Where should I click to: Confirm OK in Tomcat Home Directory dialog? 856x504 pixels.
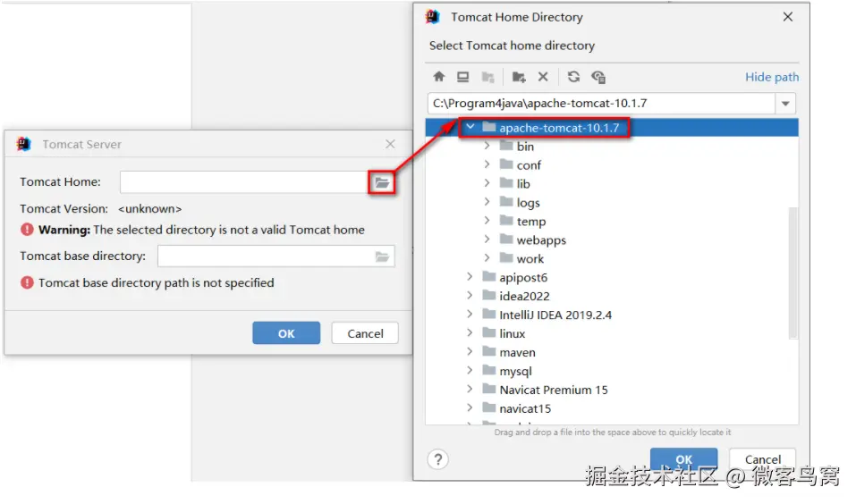coord(683,459)
